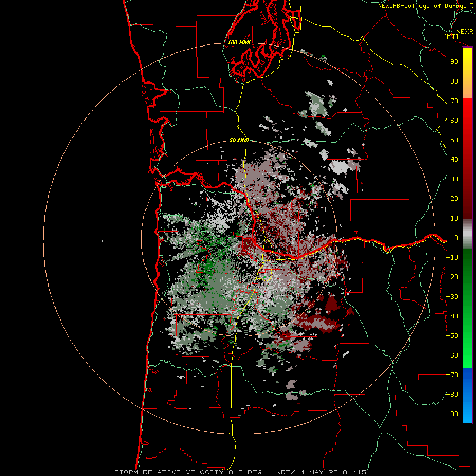Click the 0 value on velocity scale
The width and height of the screenshot is (476, 476).
pos(456,238)
